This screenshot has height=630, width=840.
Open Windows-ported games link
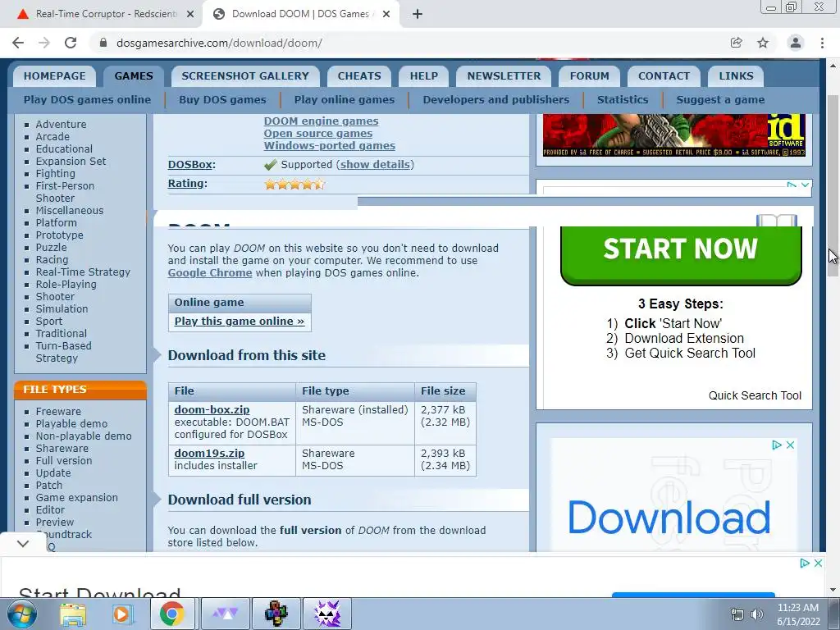pyautogui.click(x=330, y=146)
